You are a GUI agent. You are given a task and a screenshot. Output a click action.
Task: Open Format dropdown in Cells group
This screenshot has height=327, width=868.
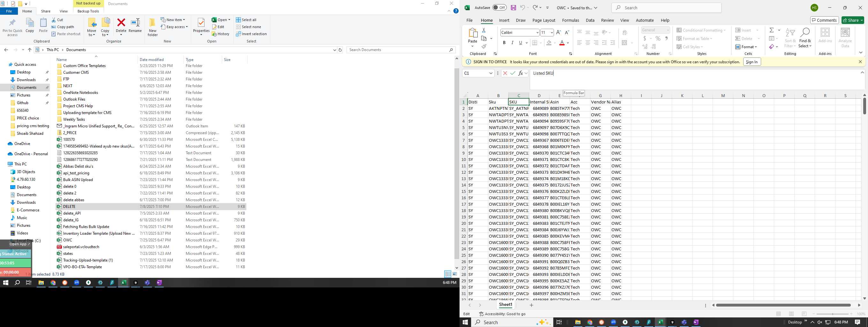click(x=746, y=47)
